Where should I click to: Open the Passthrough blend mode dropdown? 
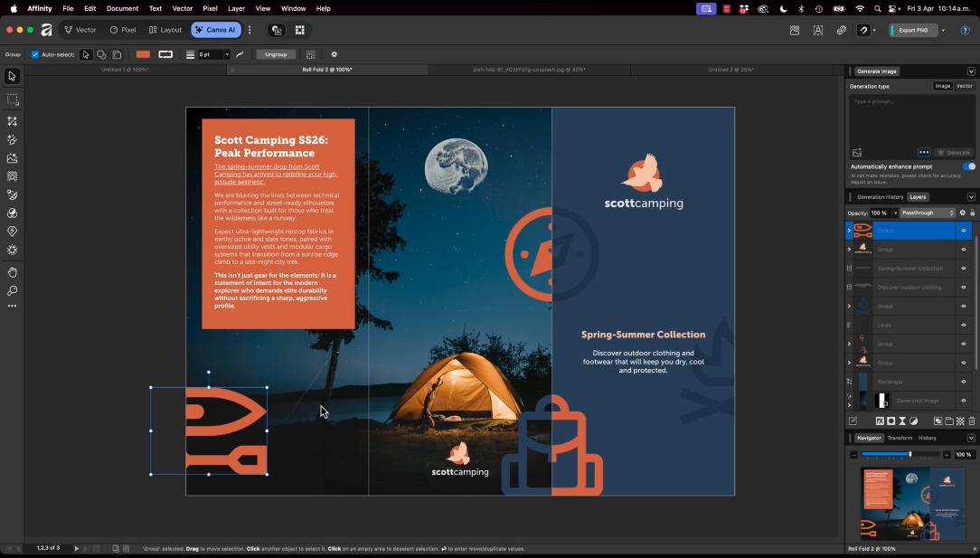(928, 213)
